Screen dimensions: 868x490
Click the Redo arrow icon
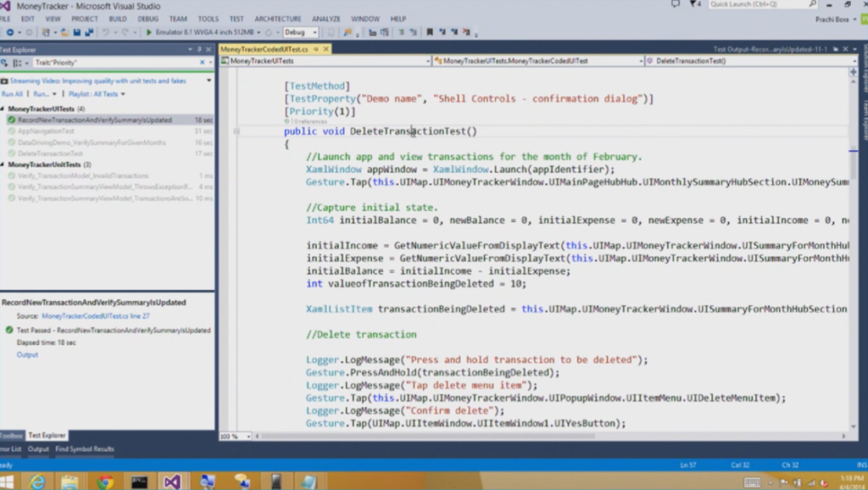coord(125,33)
